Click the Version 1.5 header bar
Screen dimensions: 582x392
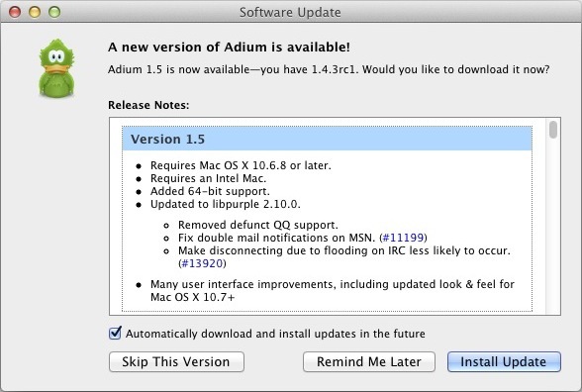click(327, 139)
